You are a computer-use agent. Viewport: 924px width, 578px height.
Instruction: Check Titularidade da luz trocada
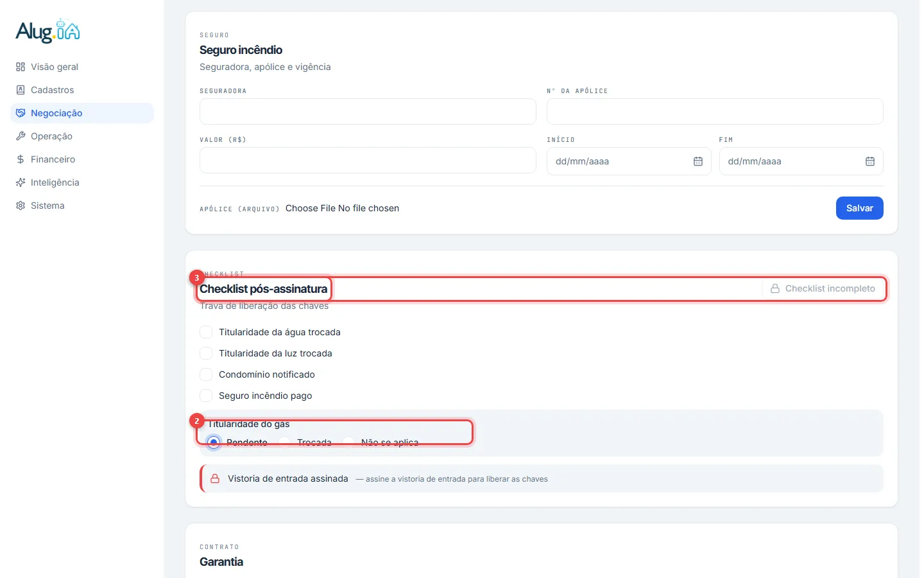click(206, 353)
